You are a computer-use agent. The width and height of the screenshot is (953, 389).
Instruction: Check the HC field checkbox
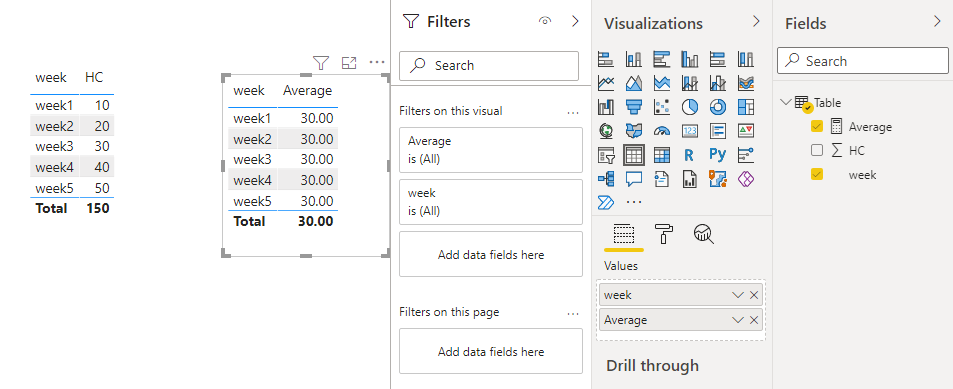click(x=817, y=150)
